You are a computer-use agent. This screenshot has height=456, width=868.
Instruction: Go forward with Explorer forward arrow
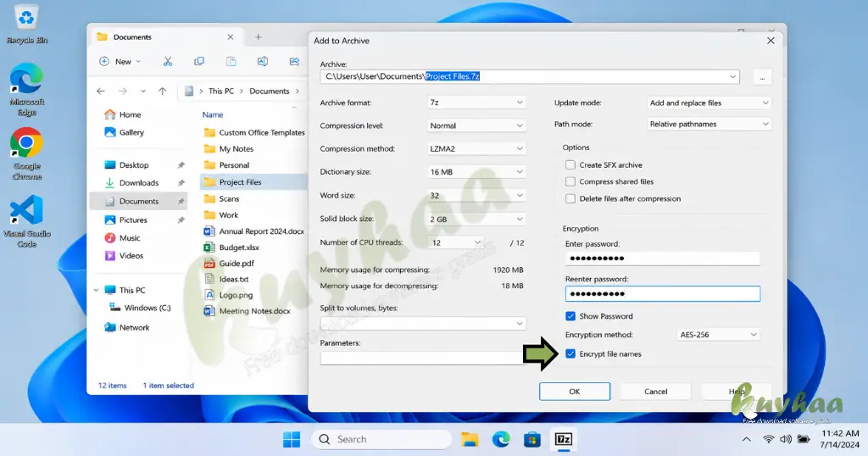tap(122, 92)
